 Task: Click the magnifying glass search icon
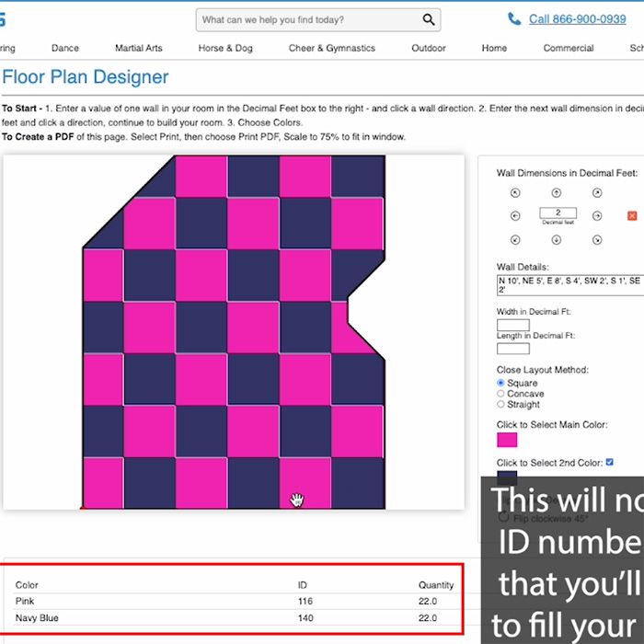point(429,19)
